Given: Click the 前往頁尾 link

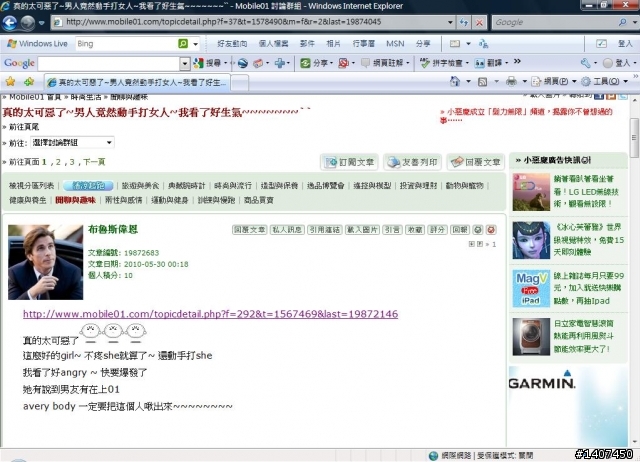Looking at the screenshot, I should coord(24,127).
